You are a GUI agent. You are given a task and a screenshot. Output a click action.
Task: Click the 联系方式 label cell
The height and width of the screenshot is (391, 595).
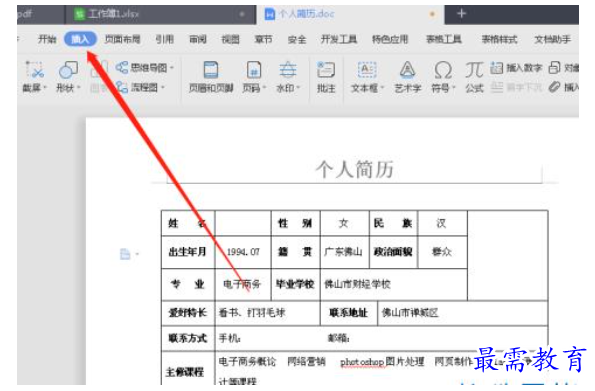pyautogui.click(x=188, y=338)
